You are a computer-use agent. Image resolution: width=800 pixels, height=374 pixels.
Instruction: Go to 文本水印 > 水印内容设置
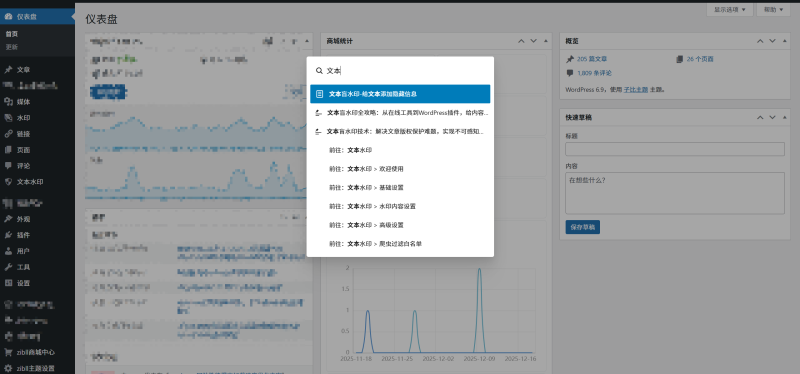[400, 206]
